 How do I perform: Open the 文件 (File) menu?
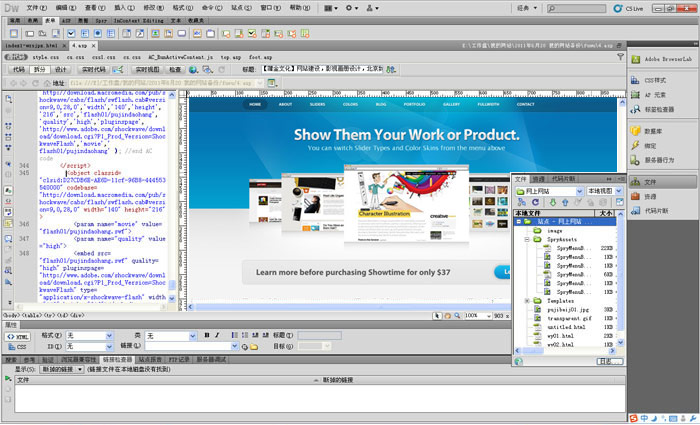pos(36,8)
